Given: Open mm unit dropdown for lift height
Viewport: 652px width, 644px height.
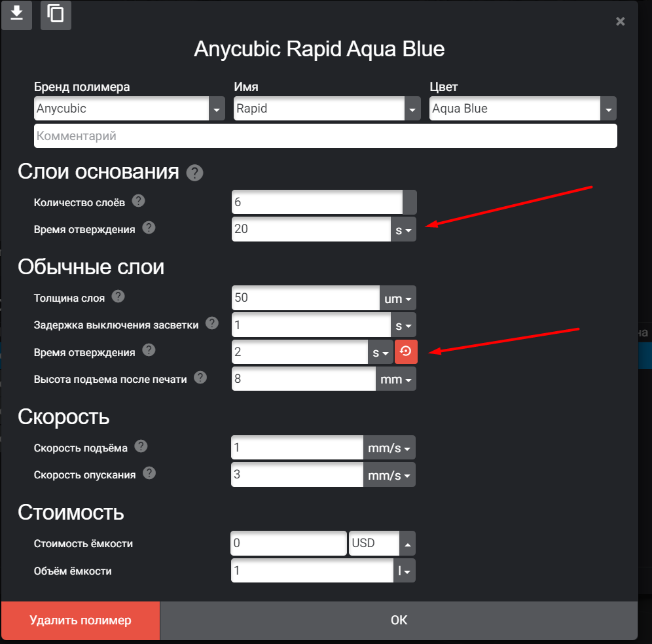Looking at the screenshot, I should pyautogui.click(x=396, y=379).
